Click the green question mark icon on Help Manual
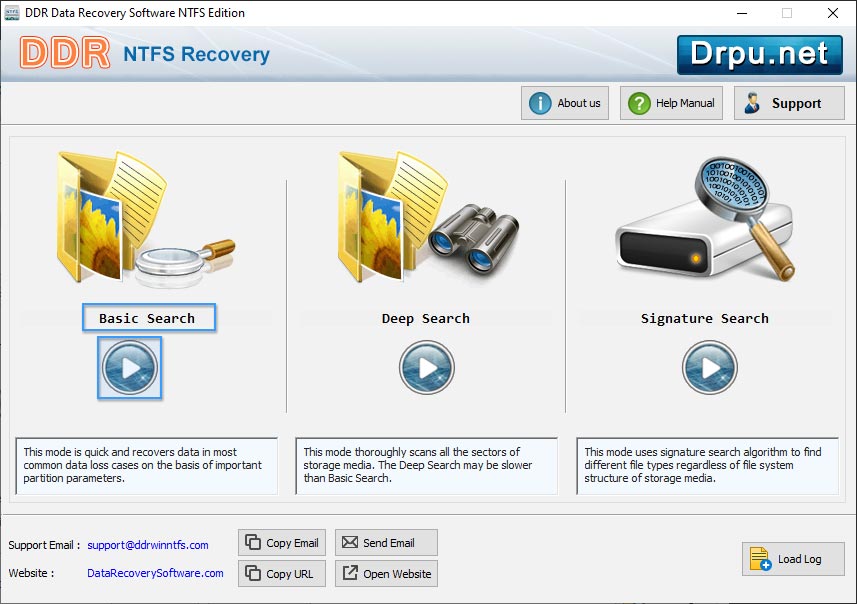The width and height of the screenshot is (857, 604). coord(639,103)
